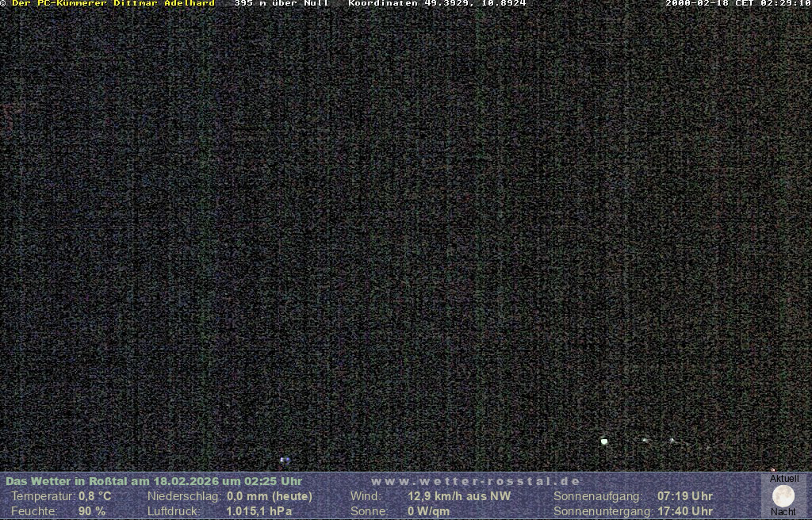Click the Sonnenuntergang time 17:40 Uhr
Image resolution: width=812 pixels, height=520 pixels.
[x=685, y=511]
